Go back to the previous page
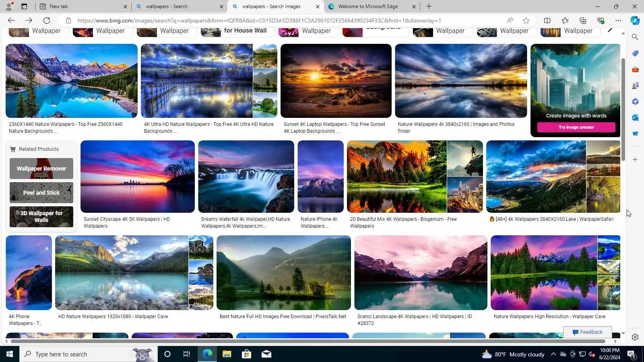644x362 pixels. (11, 21)
